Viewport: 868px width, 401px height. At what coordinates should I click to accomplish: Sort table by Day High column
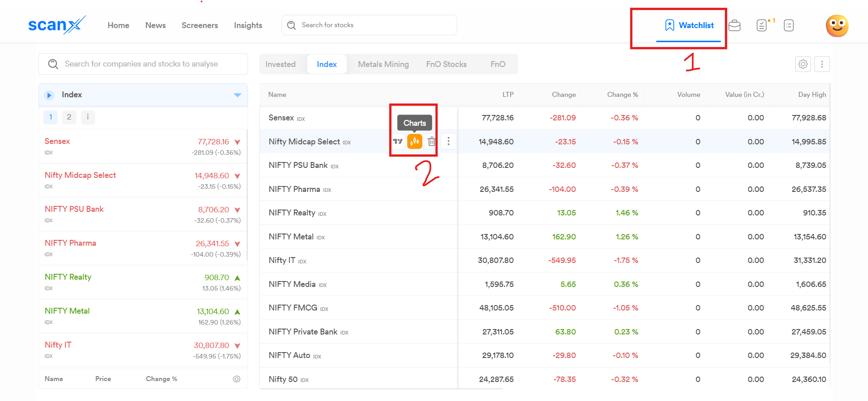click(812, 95)
